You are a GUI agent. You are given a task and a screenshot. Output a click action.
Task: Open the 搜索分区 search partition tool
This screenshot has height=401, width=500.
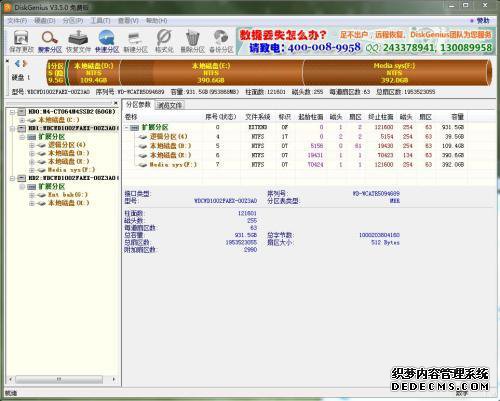point(50,41)
